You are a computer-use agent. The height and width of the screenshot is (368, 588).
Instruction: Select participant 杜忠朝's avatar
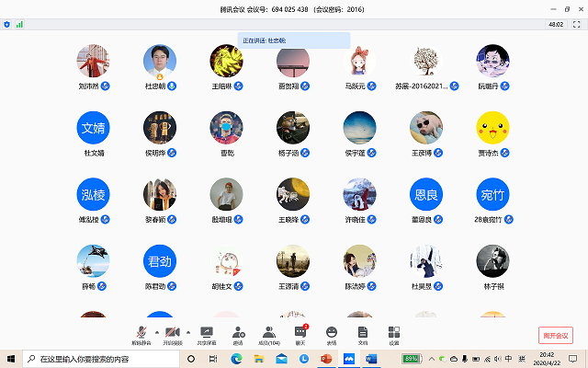click(160, 62)
